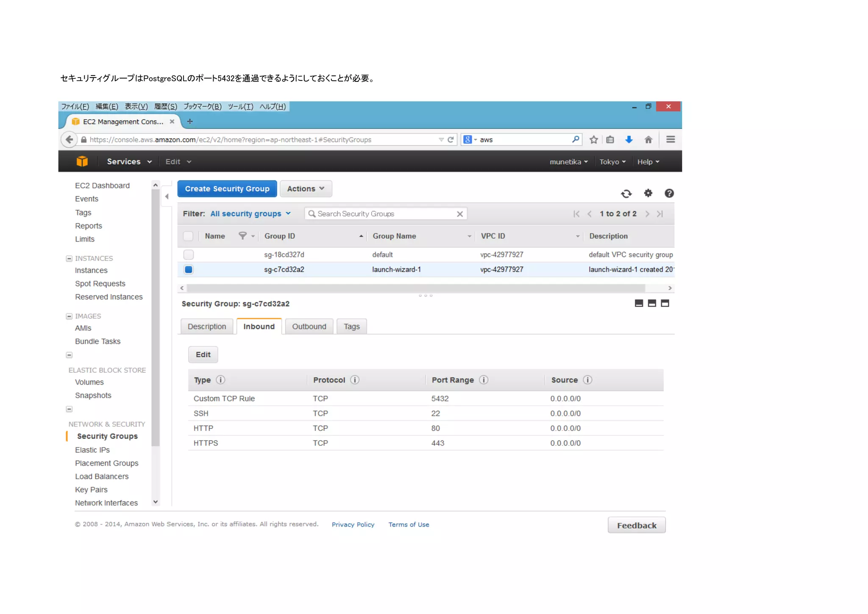Collapse the INSTANCES sidebar section
The image size is (868, 614).
(69, 259)
